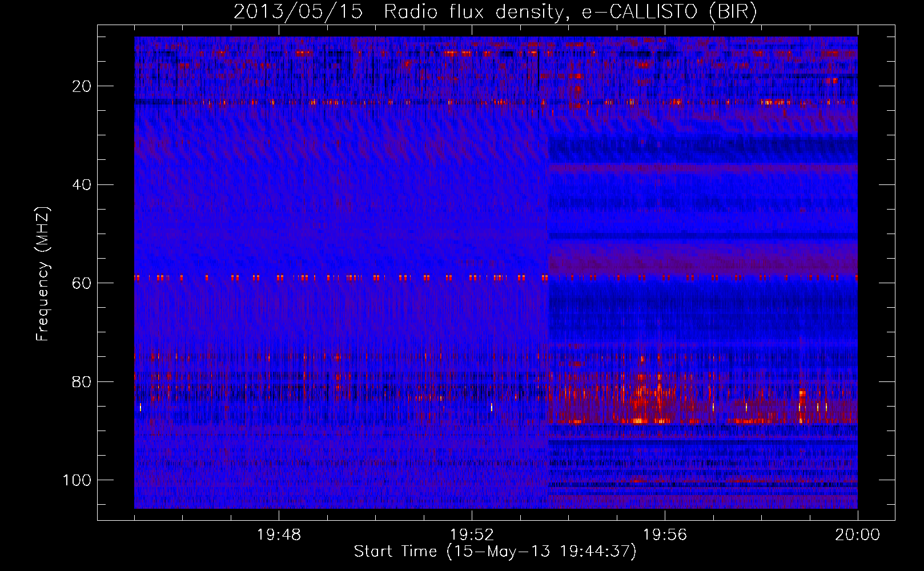This screenshot has height=571, width=924.
Task: Click the plot title "Radio flux density, e-CALLISTO (BIR)"
Action: pyautogui.click(x=571, y=12)
